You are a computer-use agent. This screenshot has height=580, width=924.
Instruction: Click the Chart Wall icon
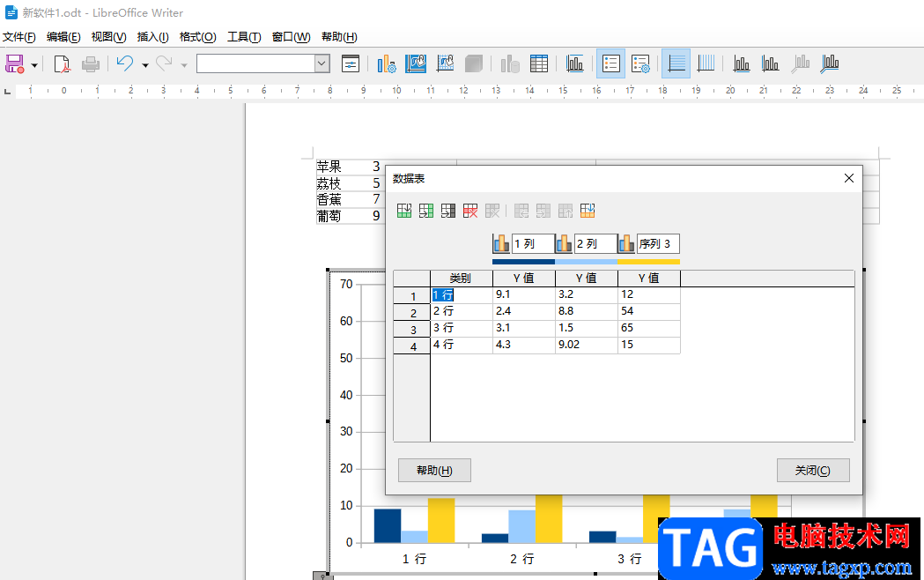tap(445, 63)
